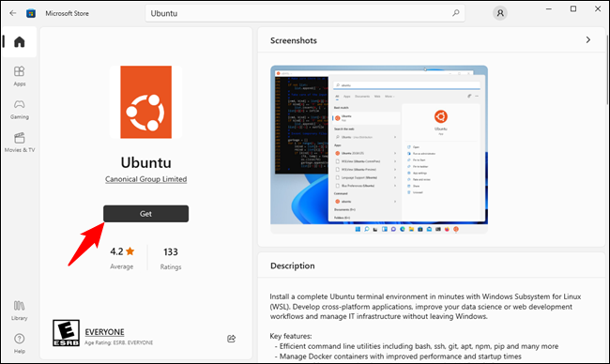
Task: Open Movies & TV section
Action: (x=19, y=143)
